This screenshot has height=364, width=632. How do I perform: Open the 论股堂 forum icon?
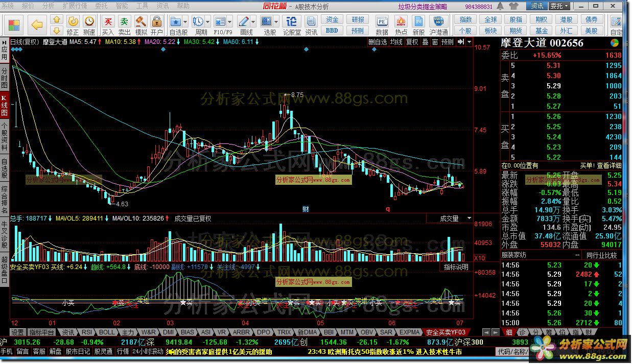[292, 25]
